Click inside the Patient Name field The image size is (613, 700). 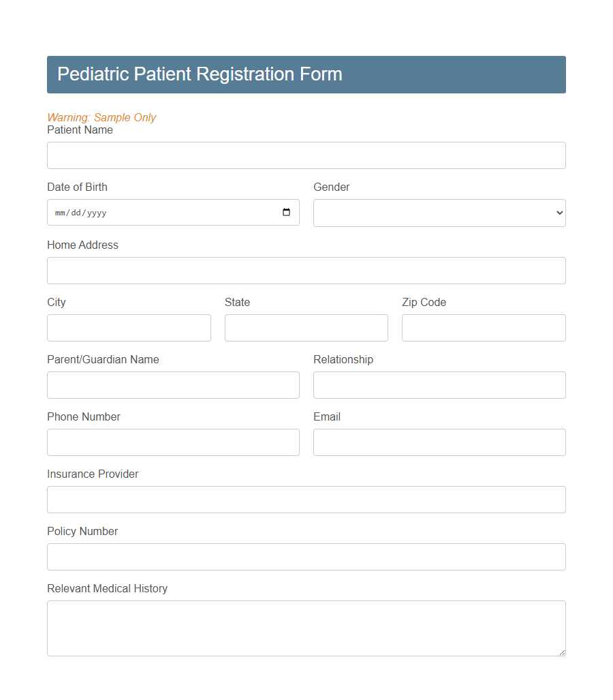click(306, 155)
